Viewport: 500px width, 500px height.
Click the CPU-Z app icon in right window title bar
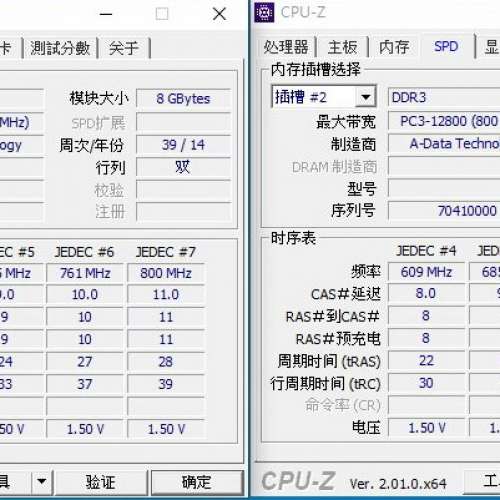264,12
